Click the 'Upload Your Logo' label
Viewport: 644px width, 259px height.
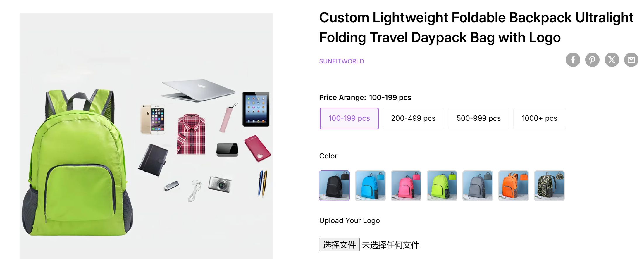click(x=349, y=221)
